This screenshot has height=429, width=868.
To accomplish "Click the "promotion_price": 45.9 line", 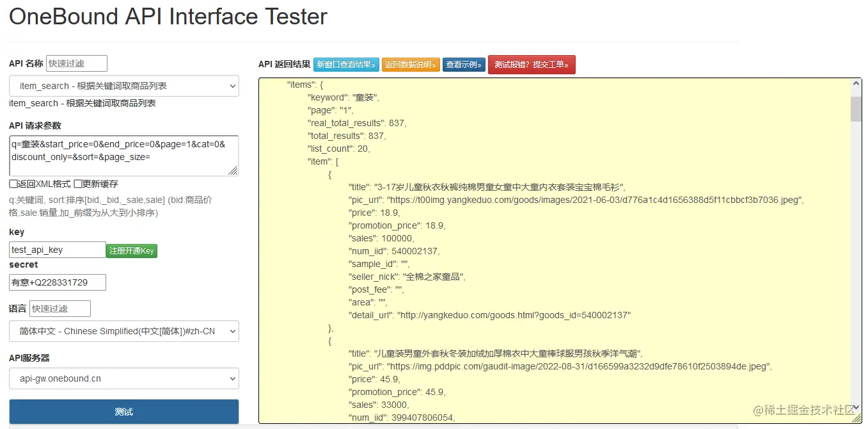I will click(x=397, y=392).
